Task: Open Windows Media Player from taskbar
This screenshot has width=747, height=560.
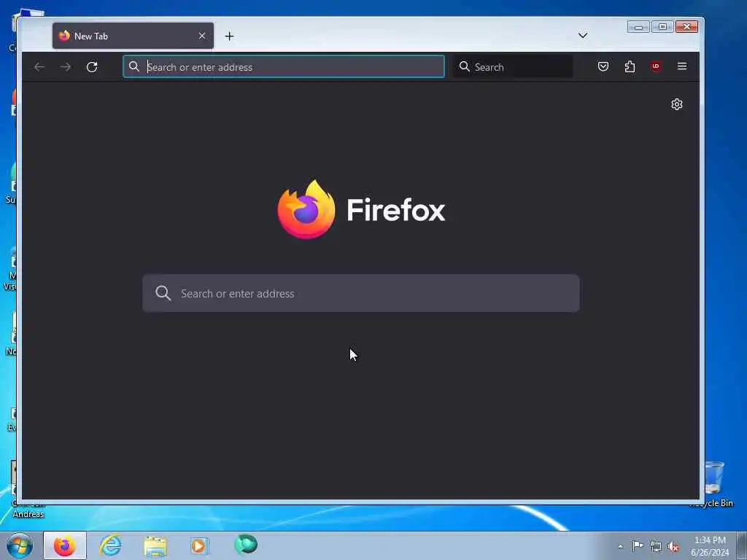Action: [200, 545]
